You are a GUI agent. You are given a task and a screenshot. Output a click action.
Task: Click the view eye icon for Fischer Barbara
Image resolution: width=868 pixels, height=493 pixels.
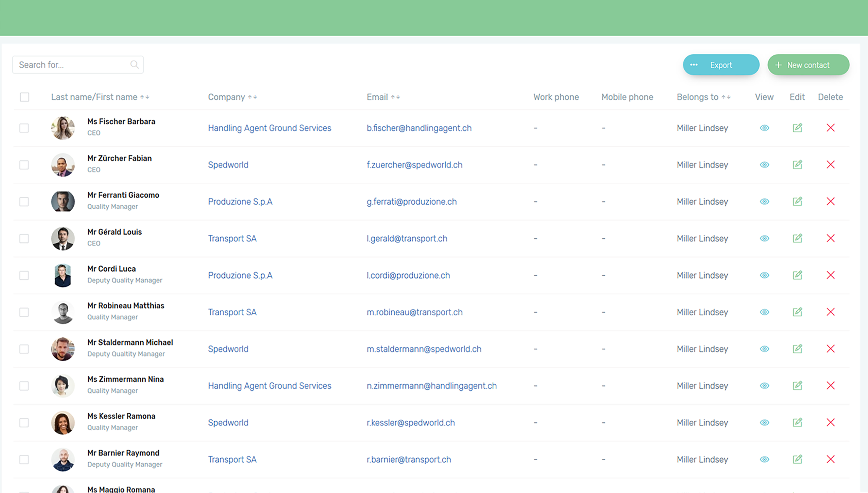pyautogui.click(x=764, y=128)
